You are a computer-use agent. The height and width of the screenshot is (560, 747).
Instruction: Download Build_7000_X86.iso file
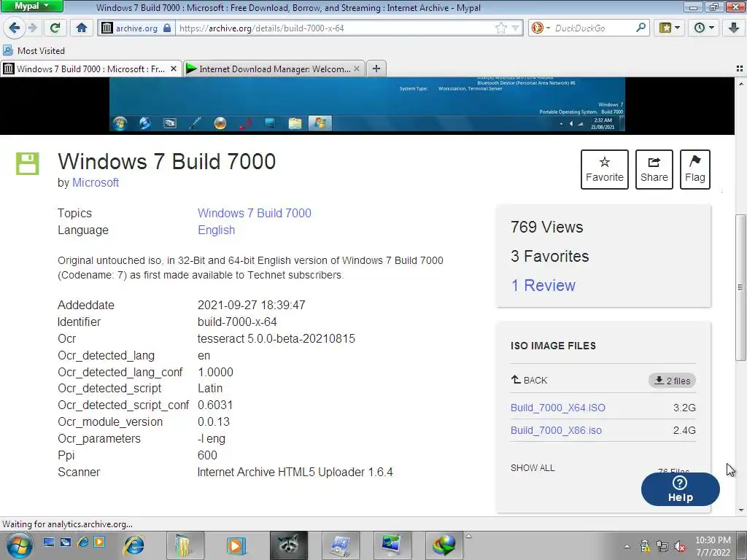tap(556, 430)
